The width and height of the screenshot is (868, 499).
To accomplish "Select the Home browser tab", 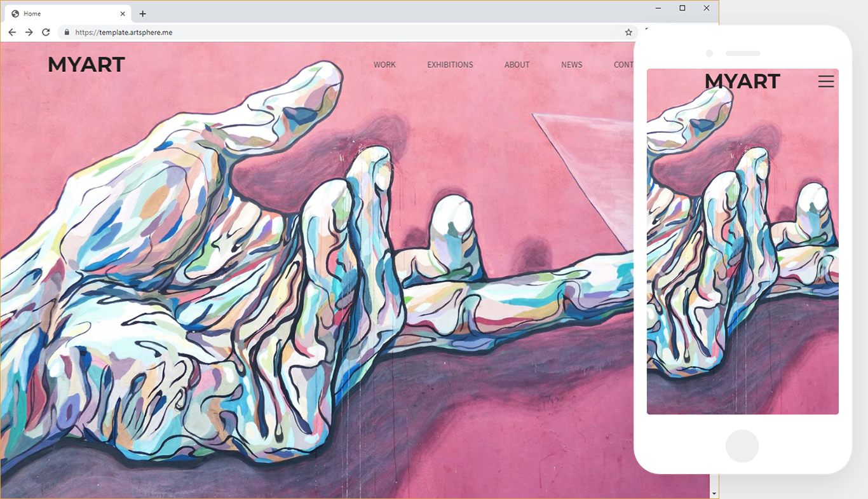I will 64,13.
